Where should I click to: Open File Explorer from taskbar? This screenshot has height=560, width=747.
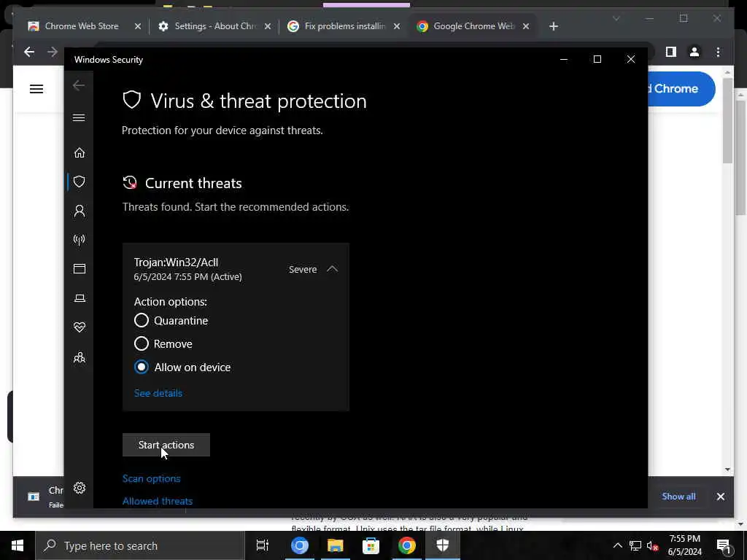click(x=336, y=545)
